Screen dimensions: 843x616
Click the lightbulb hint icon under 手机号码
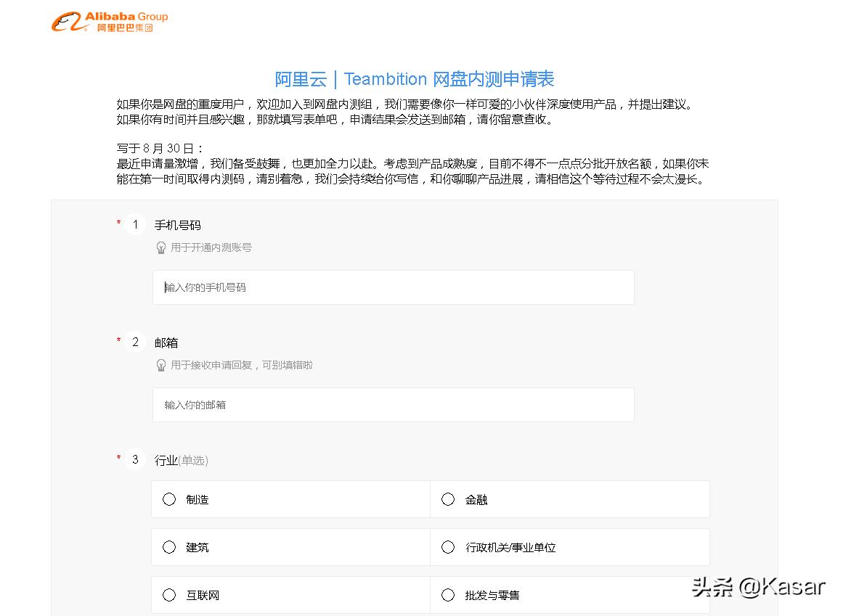pos(161,247)
